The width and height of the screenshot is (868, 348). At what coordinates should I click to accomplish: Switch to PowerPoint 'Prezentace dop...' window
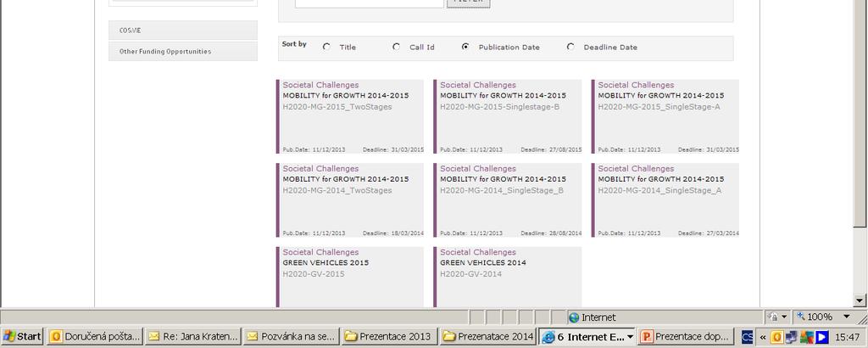[686, 336]
